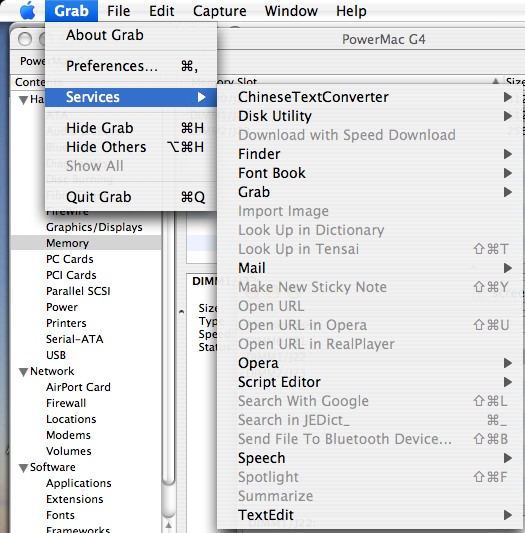Image resolution: width=525 pixels, height=533 pixels.
Task: Select Applications in the sidebar
Action: pos(79,483)
